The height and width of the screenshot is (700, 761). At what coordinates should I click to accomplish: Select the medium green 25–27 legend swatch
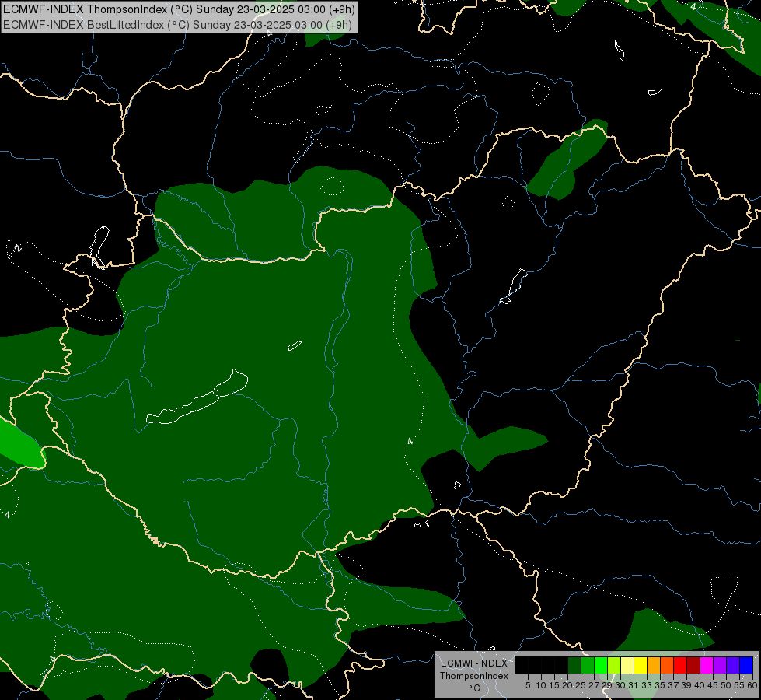click(588, 665)
